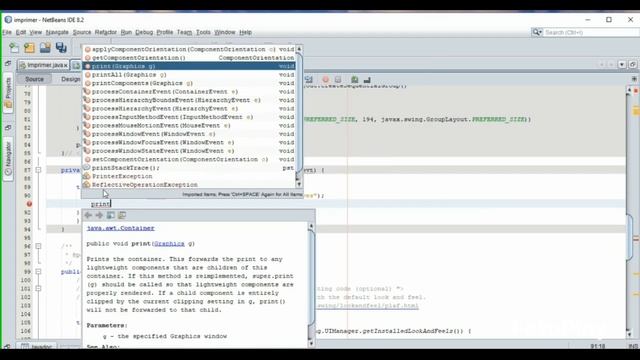
Task: Select processWindowEvent(WindowEvent e) completion item
Action: (x=189, y=134)
